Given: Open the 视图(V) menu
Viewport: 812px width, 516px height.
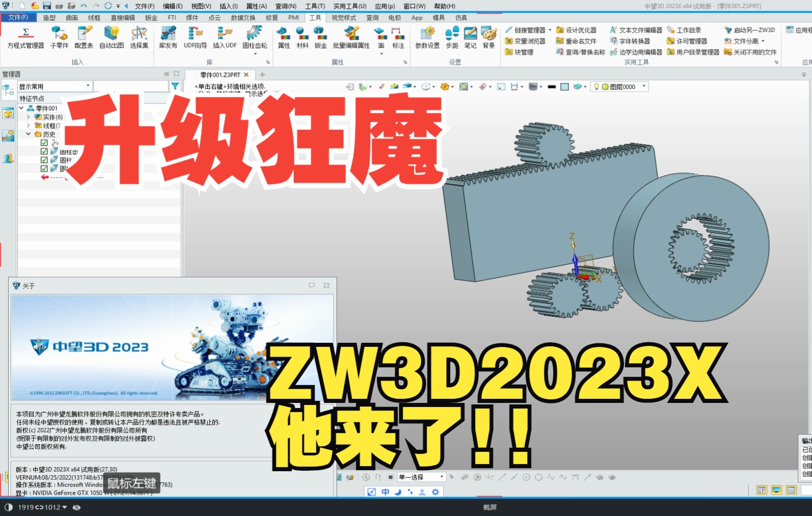Looking at the screenshot, I should 201,6.
